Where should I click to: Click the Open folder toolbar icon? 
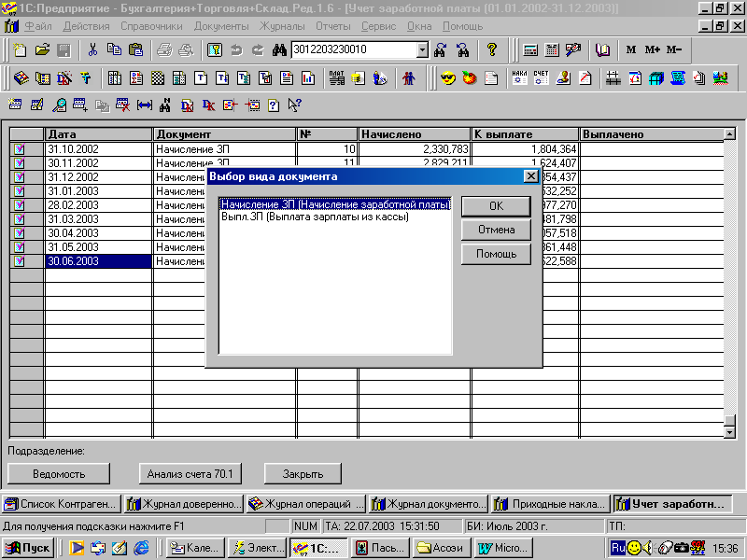click(42, 49)
